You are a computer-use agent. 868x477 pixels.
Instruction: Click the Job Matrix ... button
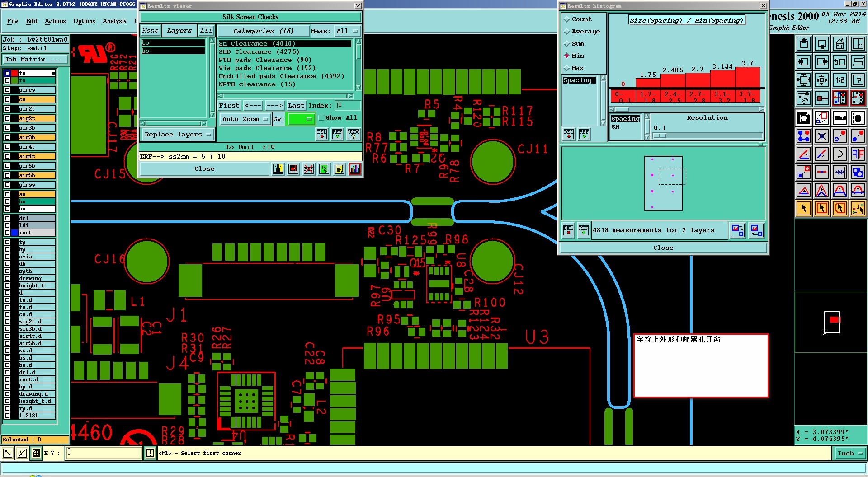tap(35, 60)
